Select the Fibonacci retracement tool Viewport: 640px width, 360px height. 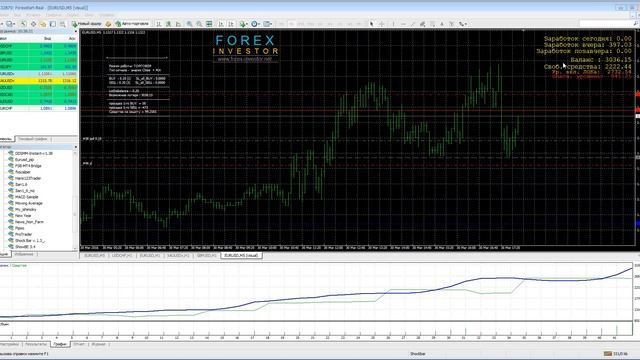[x=432, y=24]
